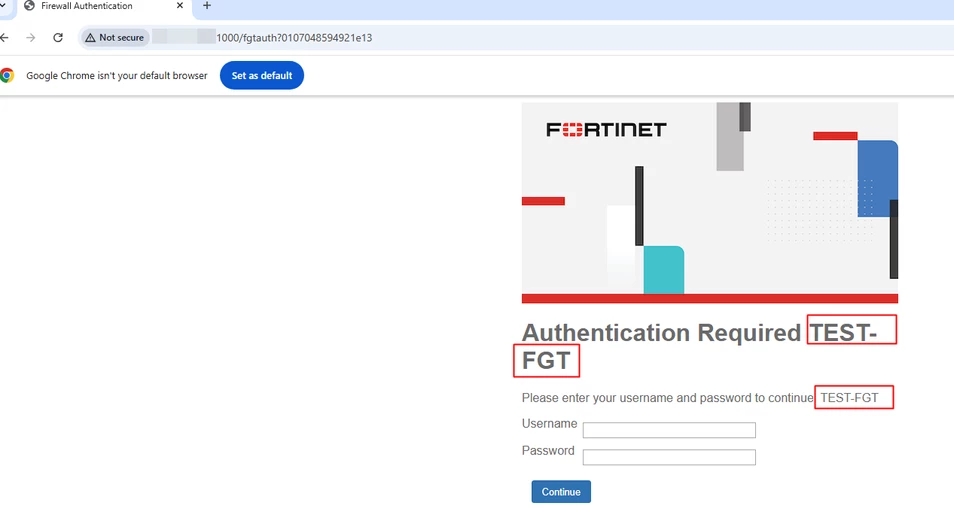Go forward using the forward arrow
954x521 pixels.
[30, 38]
